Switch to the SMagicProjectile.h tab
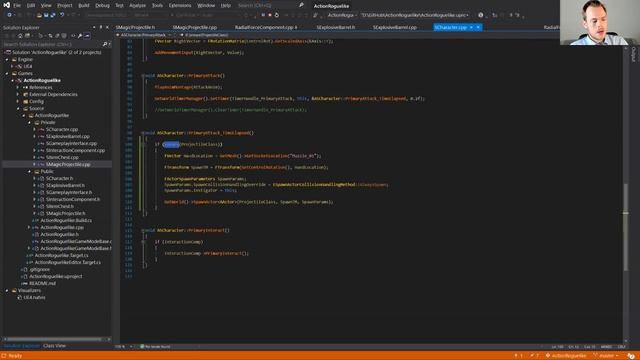The width and height of the screenshot is (640, 360). point(135,27)
